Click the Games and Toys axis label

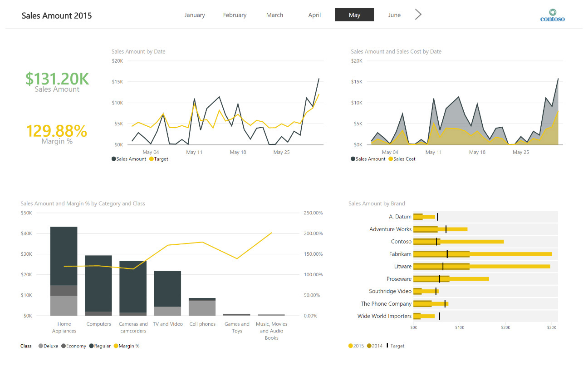pyautogui.click(x=237, y=327)
